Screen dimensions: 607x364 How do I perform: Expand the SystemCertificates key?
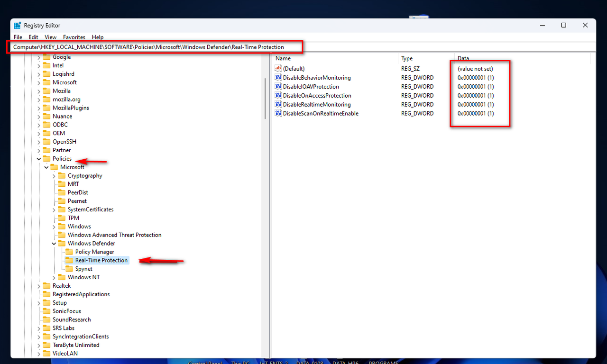54,209
